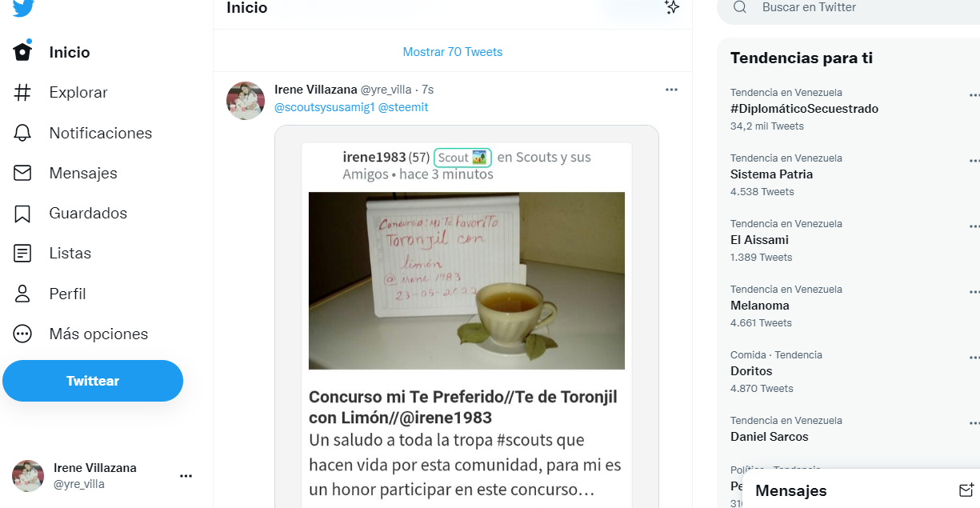This screenshot has width=980, height=508.
Task: Open Sistema Patria trend
Action: pos(771,174)
